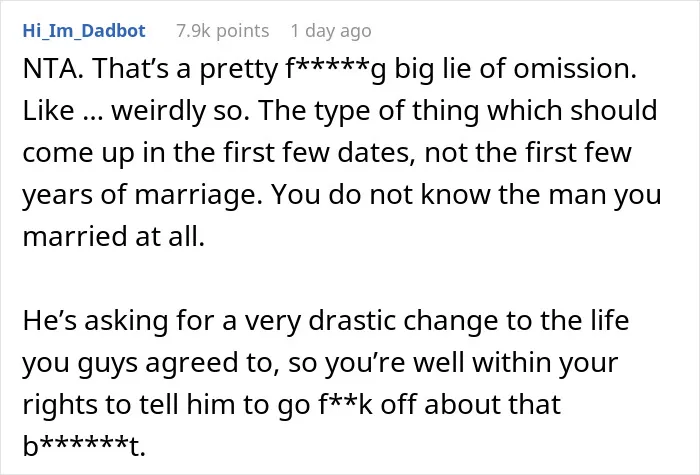
Task: Click the censored word 'f**k'
Action: (x=346, y=404)
